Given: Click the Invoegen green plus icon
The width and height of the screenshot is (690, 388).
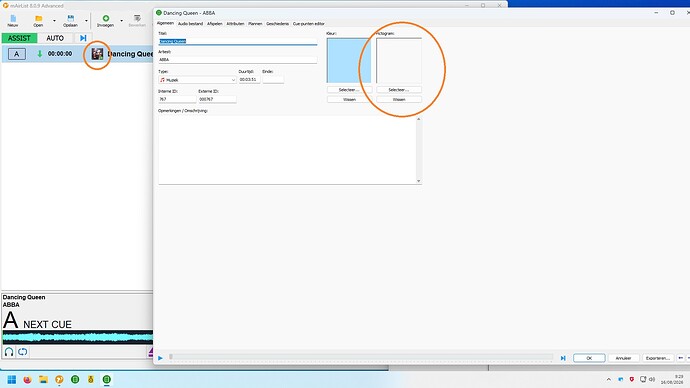Looking at the screenshot, I should coord(106,18).
